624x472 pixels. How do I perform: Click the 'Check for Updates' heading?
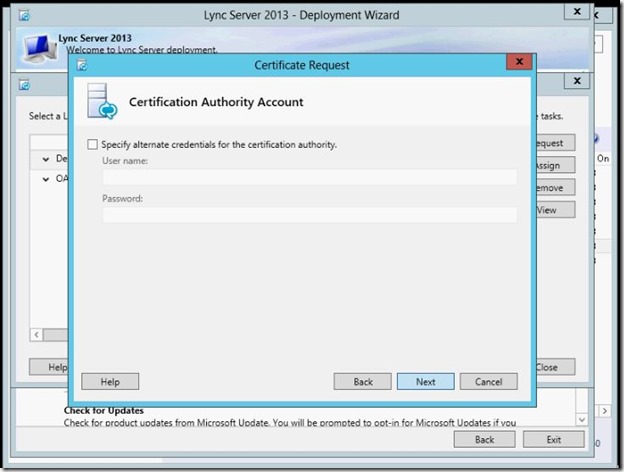tap(104, 410)
